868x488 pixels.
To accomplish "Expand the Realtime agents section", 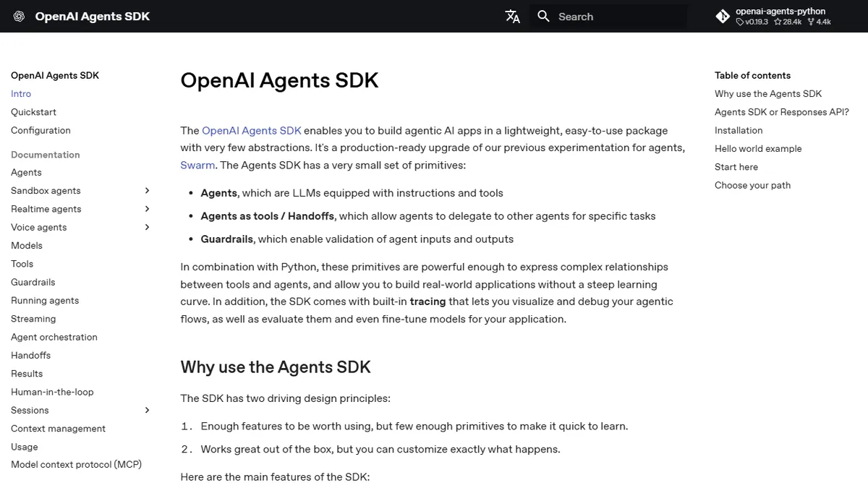I will tap(147, 209).
